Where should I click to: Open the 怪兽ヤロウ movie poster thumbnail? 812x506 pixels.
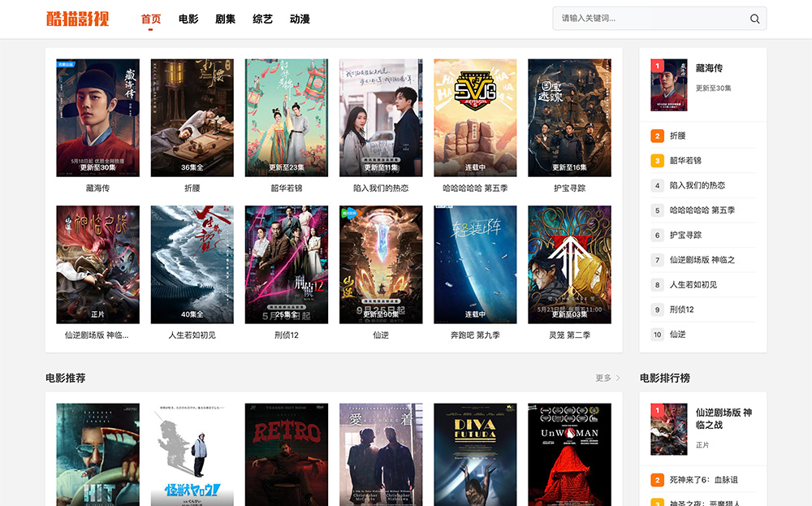(x=192, y=455)
